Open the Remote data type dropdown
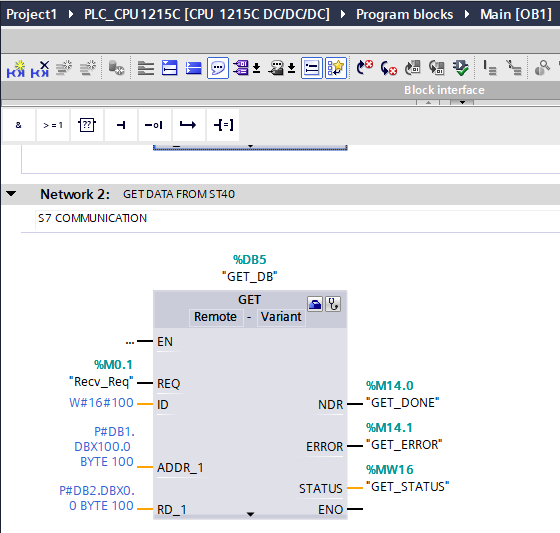 click(x=215, y=317)
